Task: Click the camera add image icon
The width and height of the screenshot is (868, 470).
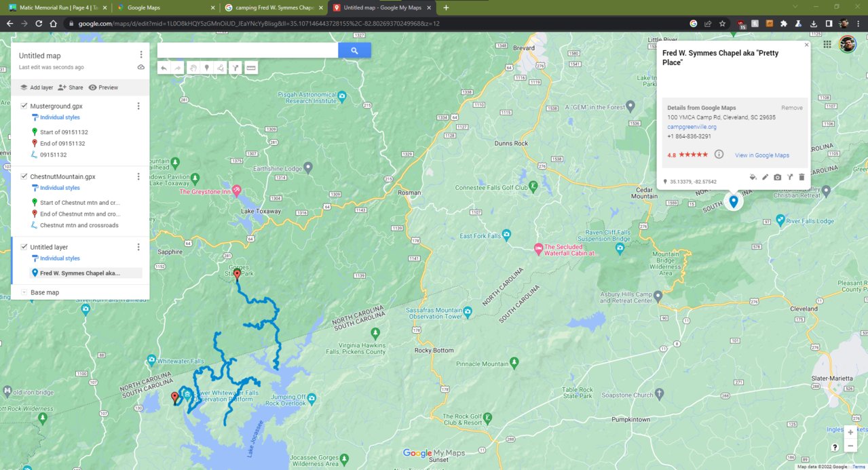Action: 777,177
